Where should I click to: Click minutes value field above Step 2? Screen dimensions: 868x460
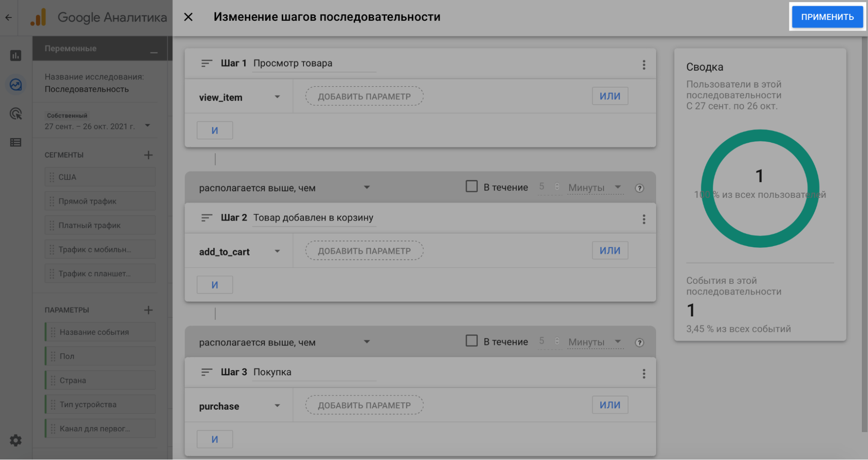549,187
